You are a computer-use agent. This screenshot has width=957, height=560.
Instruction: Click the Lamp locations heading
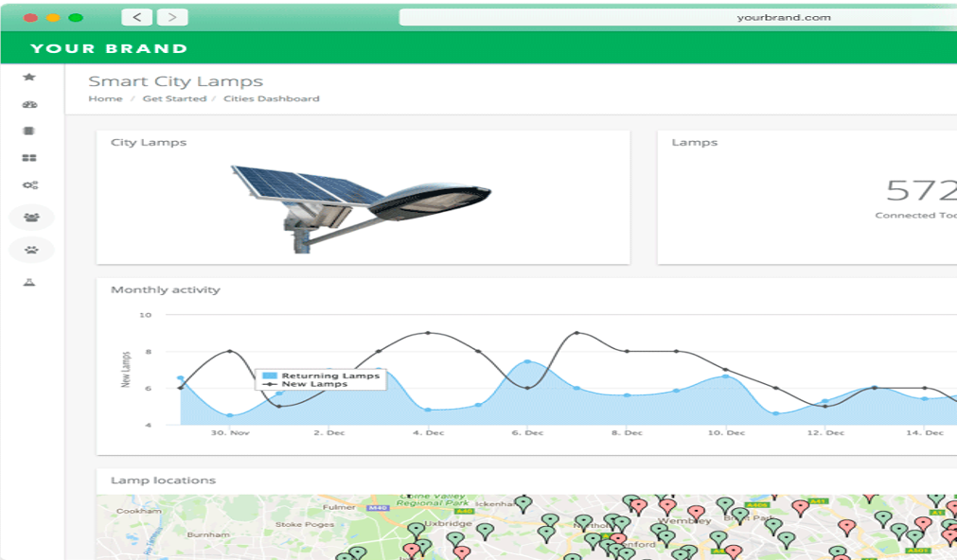pos(163,481)
